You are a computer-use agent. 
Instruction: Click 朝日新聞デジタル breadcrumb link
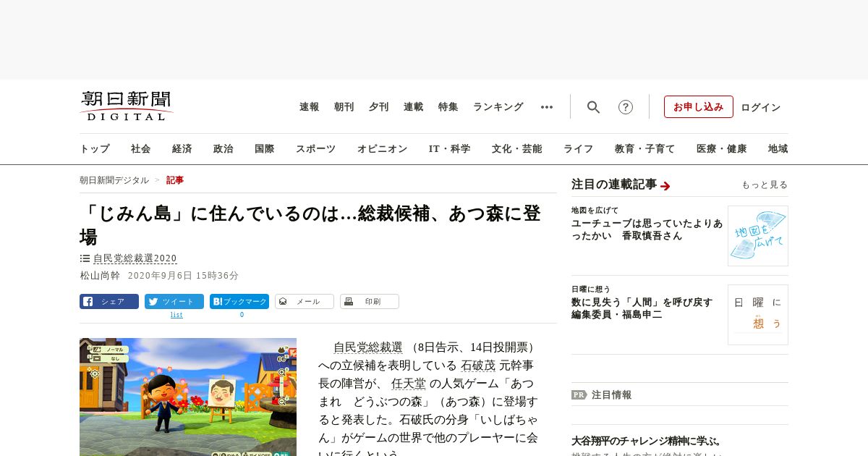pos(114,180)
